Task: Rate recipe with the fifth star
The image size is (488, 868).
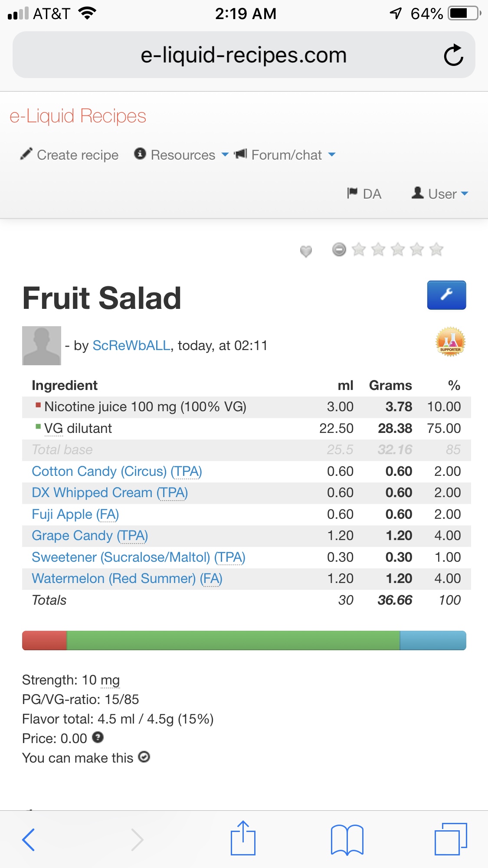Action: [436, 249]
